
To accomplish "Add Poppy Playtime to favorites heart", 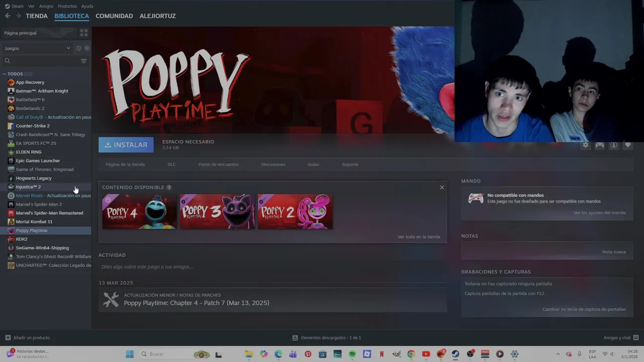I will click(628, 145).
